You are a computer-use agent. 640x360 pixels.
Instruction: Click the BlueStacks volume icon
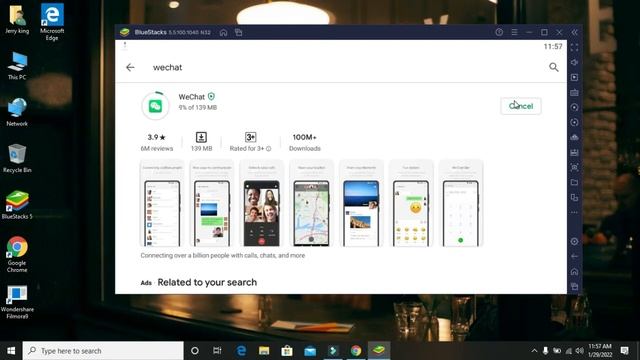click(x=574, y=62)
